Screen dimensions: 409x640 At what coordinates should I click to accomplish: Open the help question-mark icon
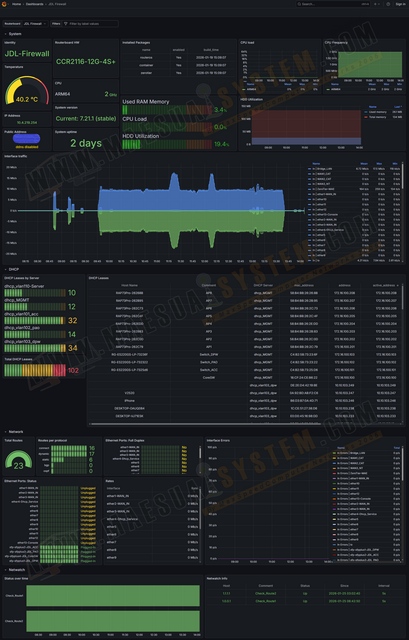(x=388, y=4)
